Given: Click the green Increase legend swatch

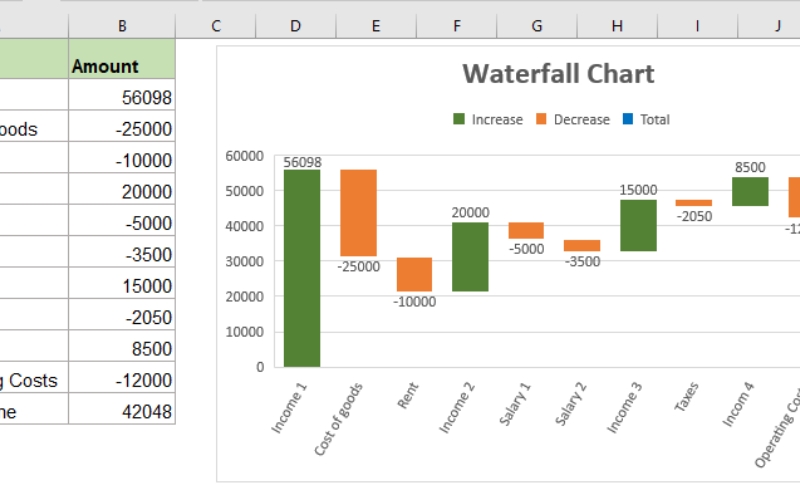Looking at the screenshot, I should coord(459,119).
